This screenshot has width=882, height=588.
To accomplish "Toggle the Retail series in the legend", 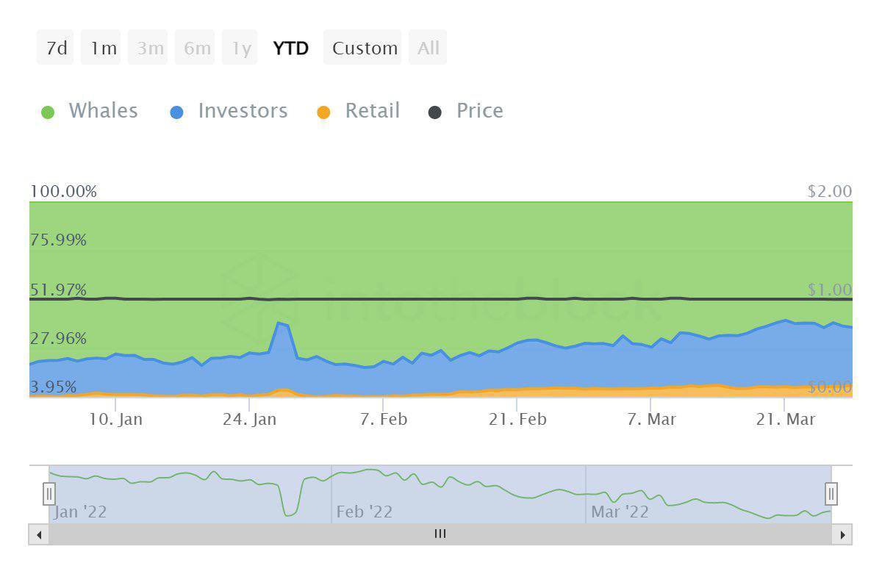I will pos(358,111).
